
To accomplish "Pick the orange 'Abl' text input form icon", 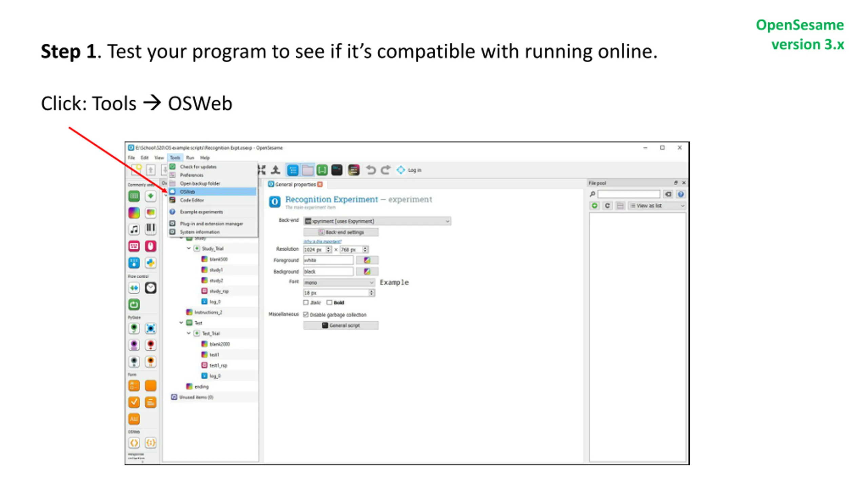I will tap(134, 419).
